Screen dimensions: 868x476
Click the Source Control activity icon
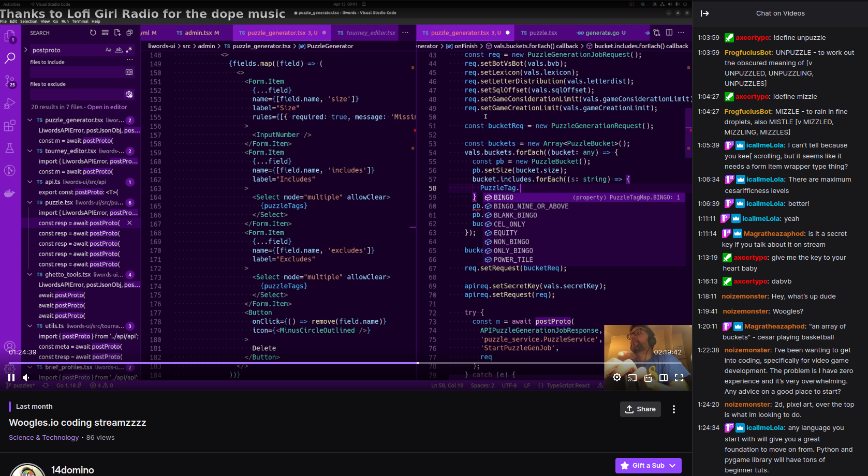tap(10, 81)
